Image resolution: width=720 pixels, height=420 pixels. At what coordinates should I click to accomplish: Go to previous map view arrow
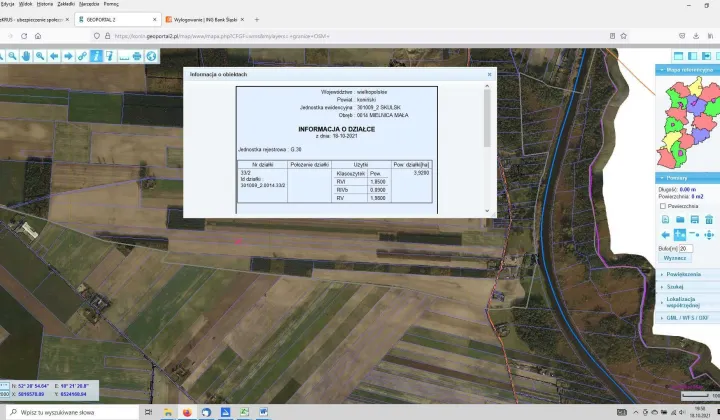pyautogui.click(x=54, y=56)
